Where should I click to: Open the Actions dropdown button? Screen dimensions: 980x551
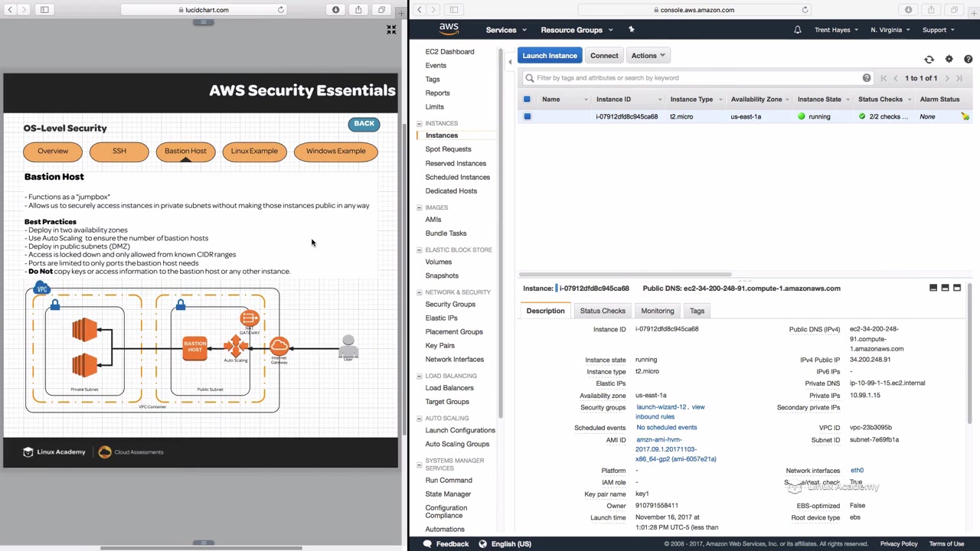[x=648, y=56]
